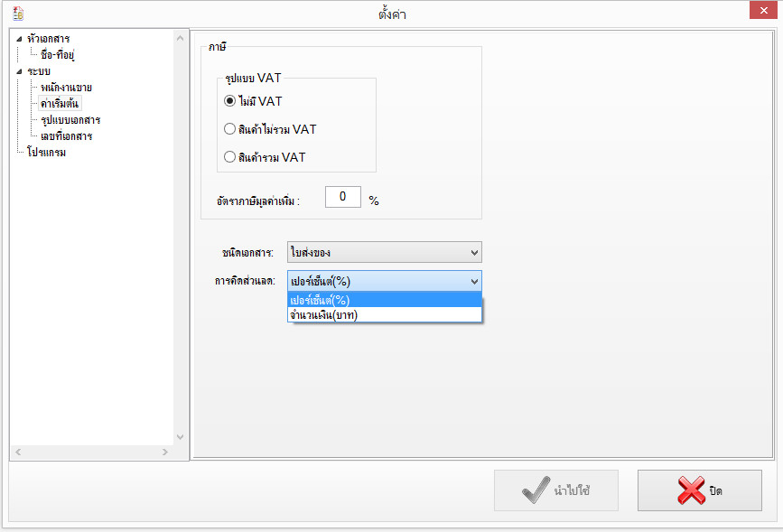783x532 pixels.
Task: Open เลขที่เอกสาร settings page
Action: click(x=67, y=135)
